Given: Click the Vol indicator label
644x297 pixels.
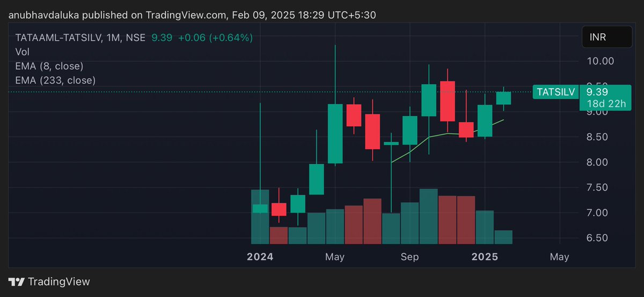Looking at the screenshot, I should click(x=22, y=52).
